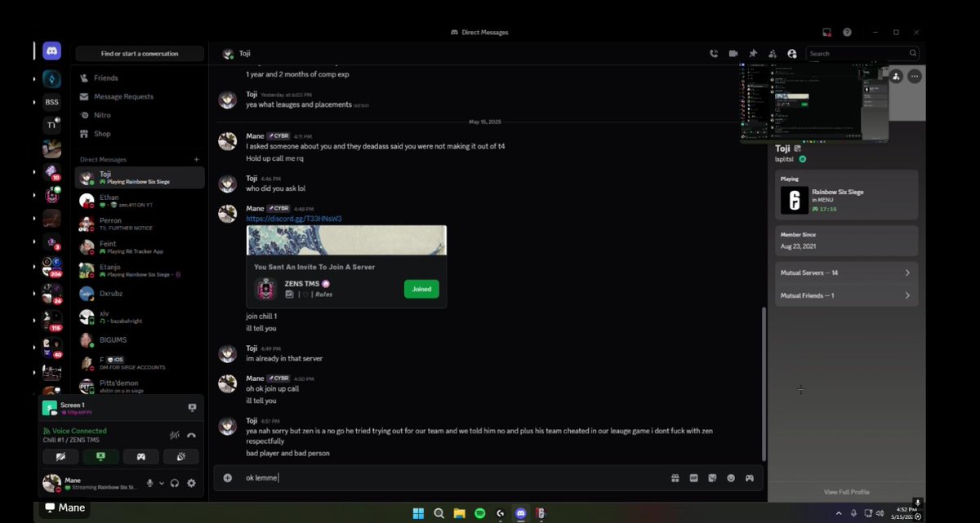Create a new DM with plus icon
The image size is (980, 523).
coord(196,159)
